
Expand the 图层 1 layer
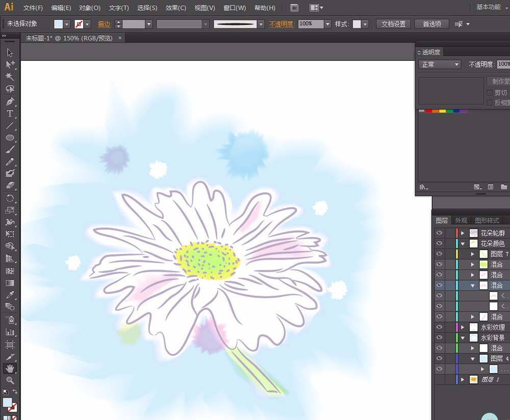point(463,379)
